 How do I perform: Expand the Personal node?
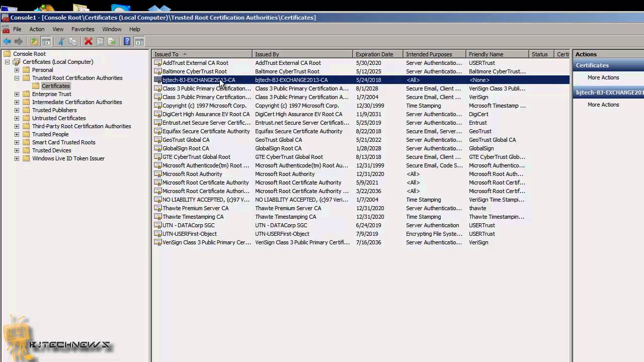[17, 70]
